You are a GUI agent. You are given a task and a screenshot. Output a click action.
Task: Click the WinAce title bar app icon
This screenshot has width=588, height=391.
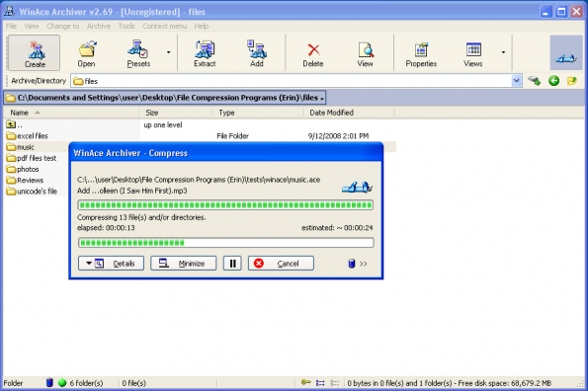(9, 11)
